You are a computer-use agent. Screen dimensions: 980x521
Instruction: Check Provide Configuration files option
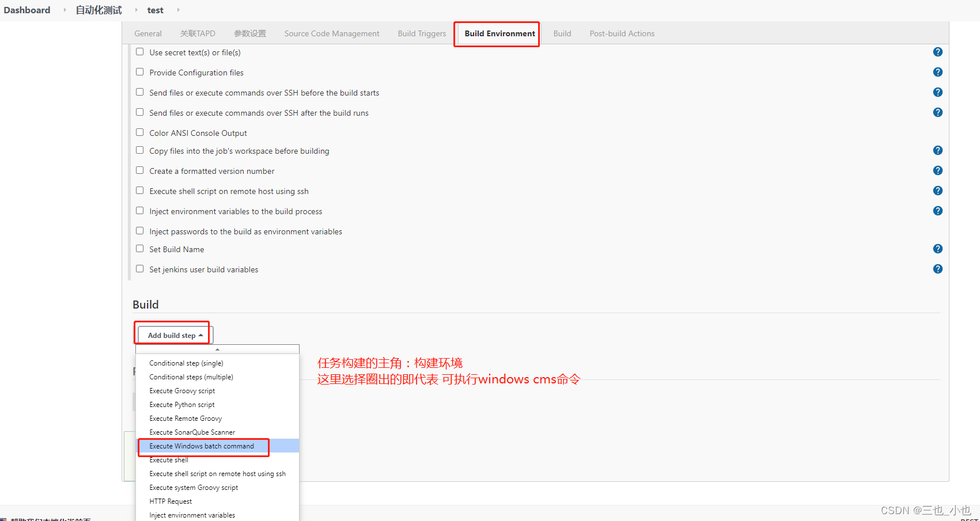click(x=139, y=72)
